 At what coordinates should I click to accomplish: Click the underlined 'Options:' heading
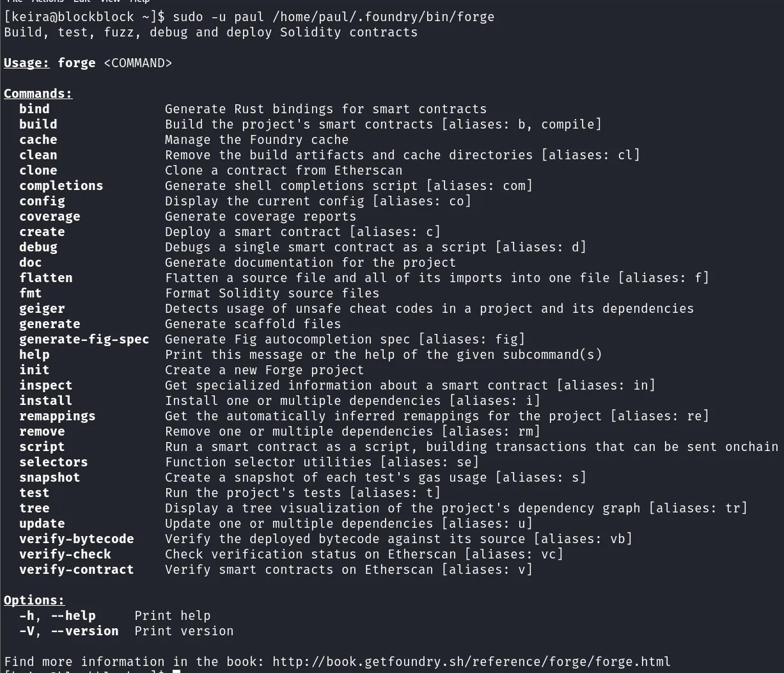point(35,600)
